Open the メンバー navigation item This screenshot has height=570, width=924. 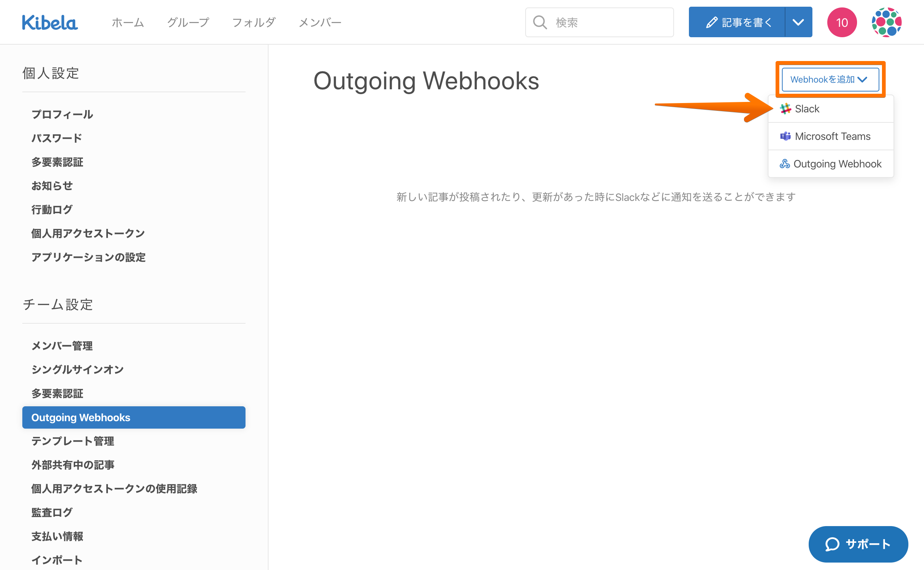(320, 22)
